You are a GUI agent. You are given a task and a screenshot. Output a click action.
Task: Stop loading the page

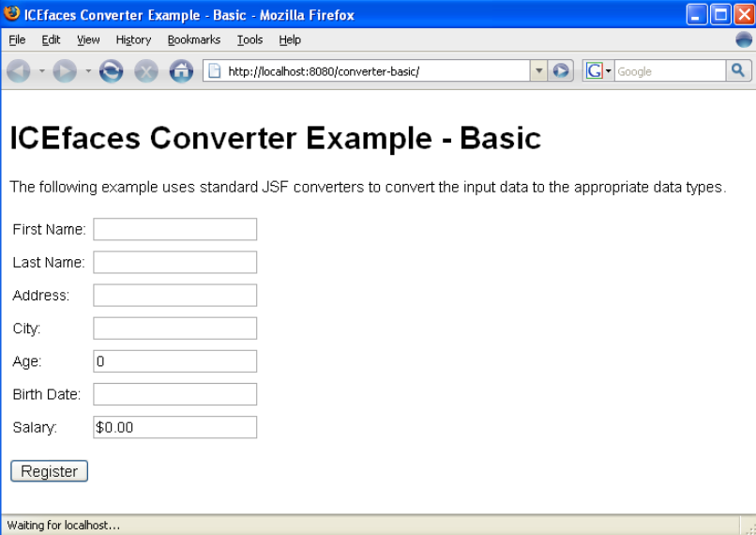tap(145, 71)
